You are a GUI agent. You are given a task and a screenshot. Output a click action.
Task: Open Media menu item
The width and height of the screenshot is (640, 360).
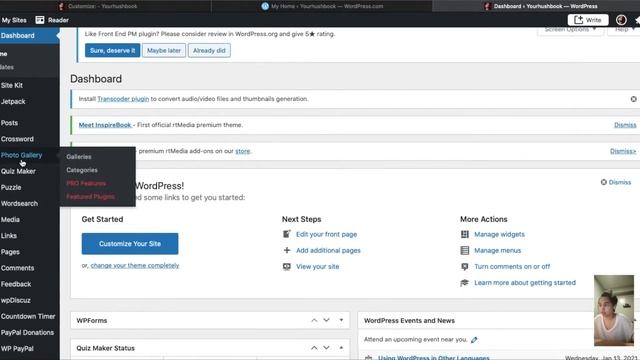29,220
